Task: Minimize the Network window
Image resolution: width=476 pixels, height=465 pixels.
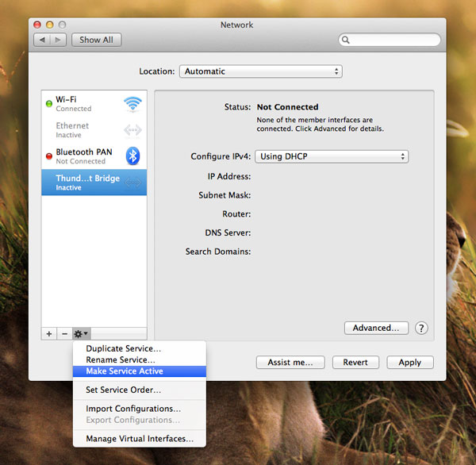Action: coord(50,25)
